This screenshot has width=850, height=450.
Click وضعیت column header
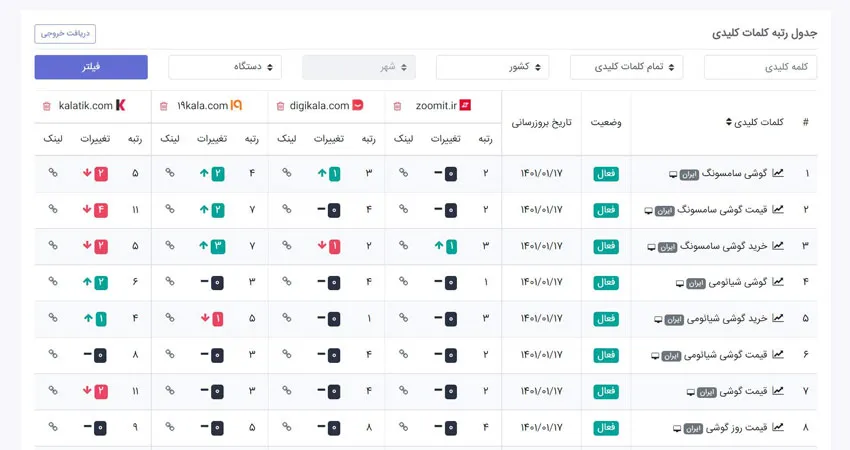click(x=606, y=123)
